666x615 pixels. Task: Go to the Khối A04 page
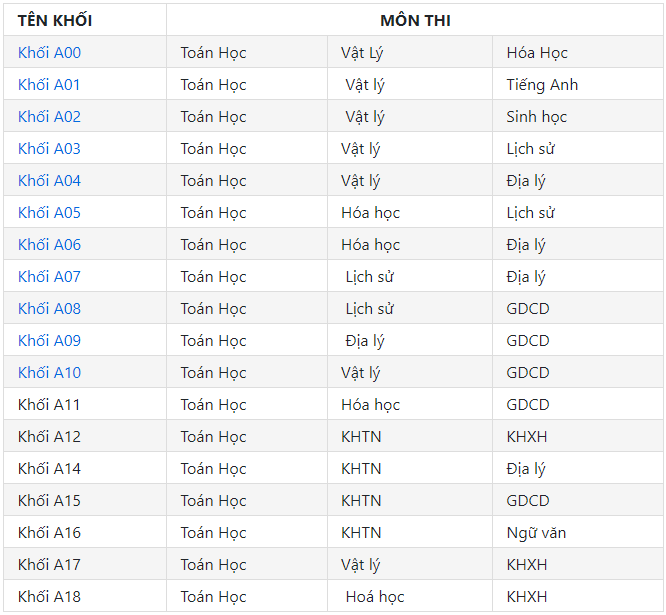[x=49, y=181]
